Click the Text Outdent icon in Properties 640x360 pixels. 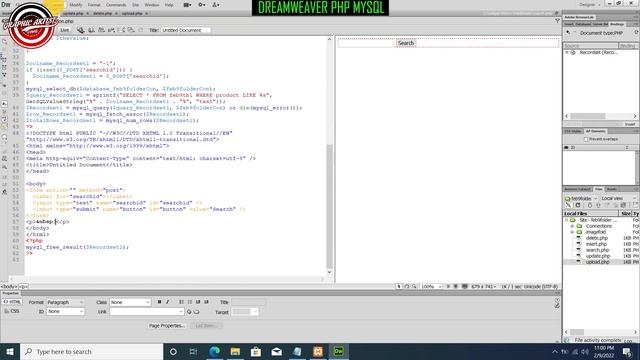point(198,302)
